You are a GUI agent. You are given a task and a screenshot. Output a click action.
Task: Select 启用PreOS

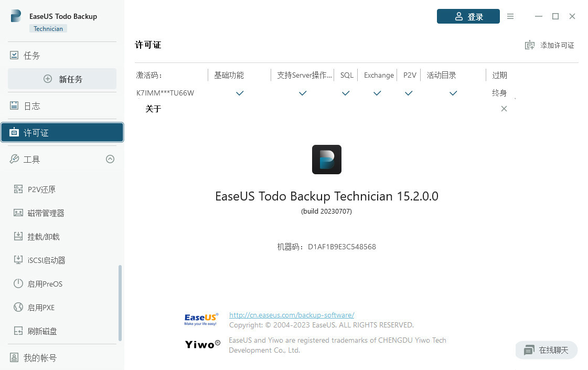tap(45, 284)
